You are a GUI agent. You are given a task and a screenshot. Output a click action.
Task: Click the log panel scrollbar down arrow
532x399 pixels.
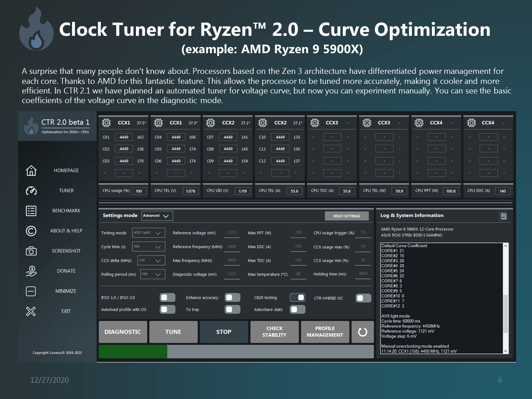tap(506, 351)
